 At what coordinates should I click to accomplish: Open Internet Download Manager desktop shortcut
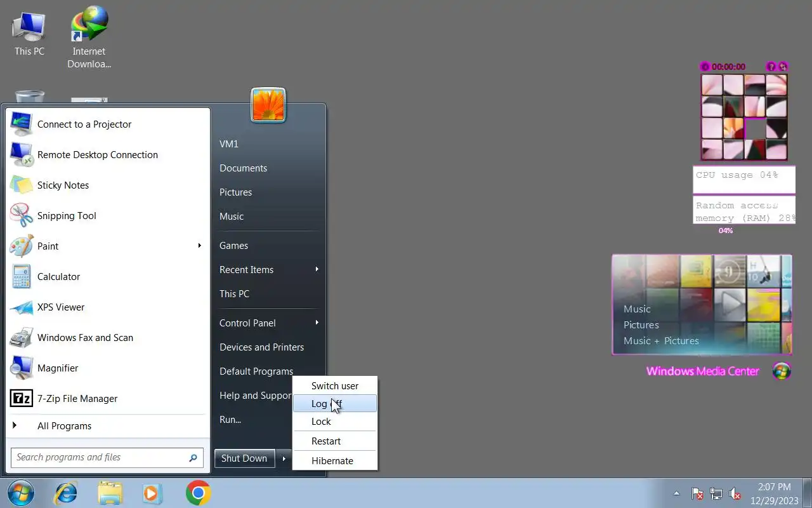coord(89,24)
